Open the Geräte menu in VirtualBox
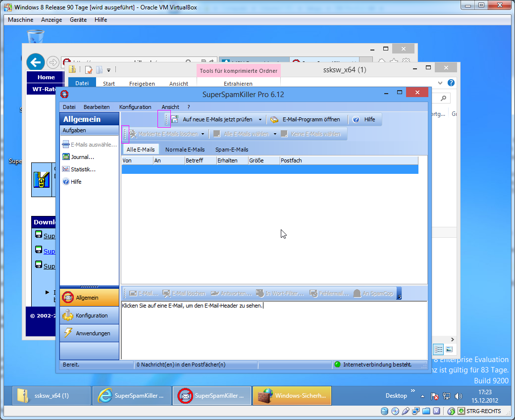 [x=78, y=20]
